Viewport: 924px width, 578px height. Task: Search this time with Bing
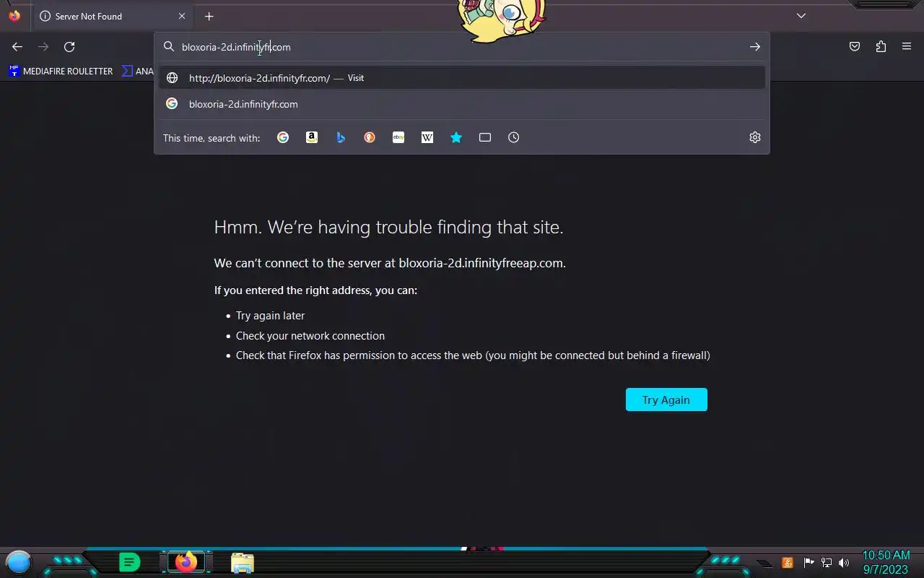click(x=341, y=137)
